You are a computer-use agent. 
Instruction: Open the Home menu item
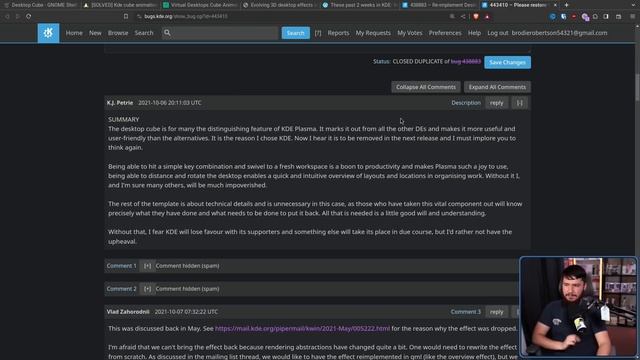(x=74, y=33)
